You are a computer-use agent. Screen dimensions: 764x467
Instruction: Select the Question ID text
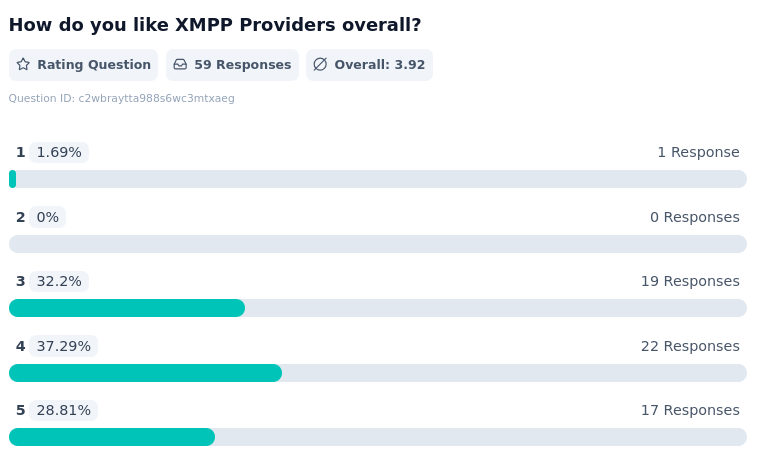point(121,98)
